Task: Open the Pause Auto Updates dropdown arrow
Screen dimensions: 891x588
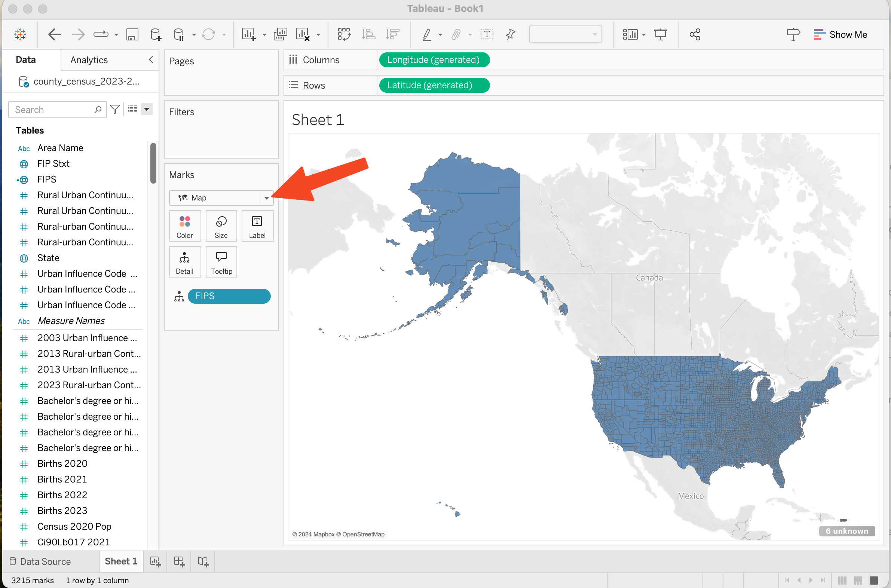Action: [x=194, y=34]
